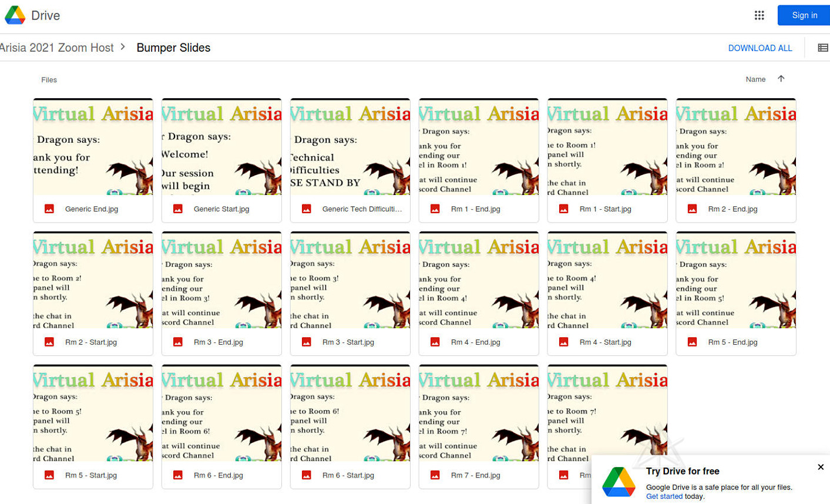Image resolution: width=830 pixels, height=504 pixels.
Task: Click image icon beside Rm 2 - End.jpg
Action: (x=693, y=209)
